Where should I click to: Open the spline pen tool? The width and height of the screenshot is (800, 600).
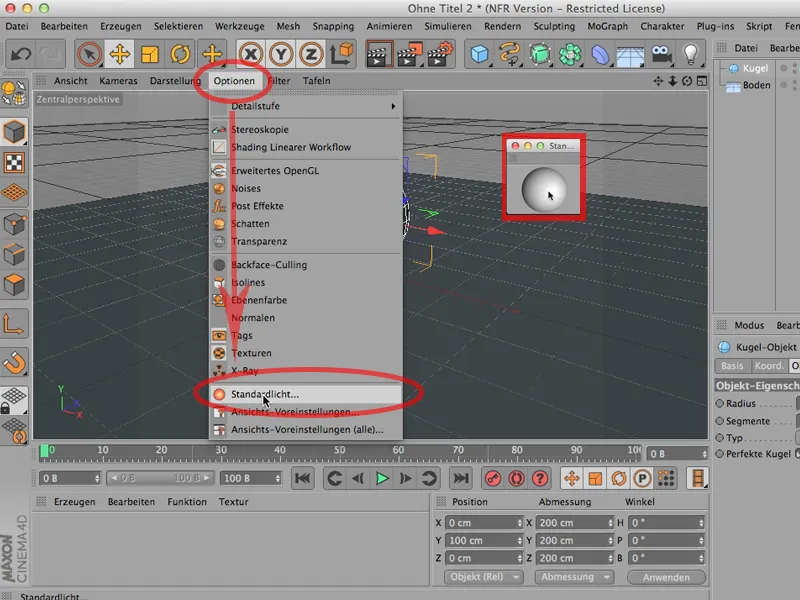click(x=510, y=54)
